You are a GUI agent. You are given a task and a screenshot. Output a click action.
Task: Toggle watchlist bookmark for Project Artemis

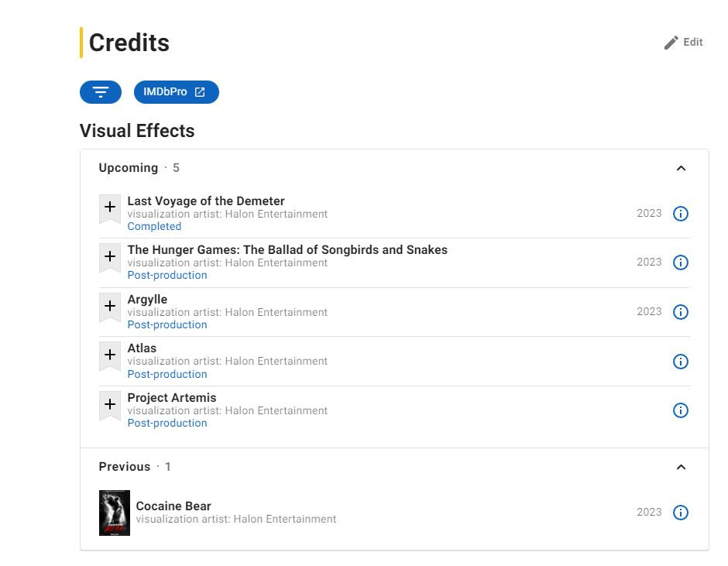point(110,404)
